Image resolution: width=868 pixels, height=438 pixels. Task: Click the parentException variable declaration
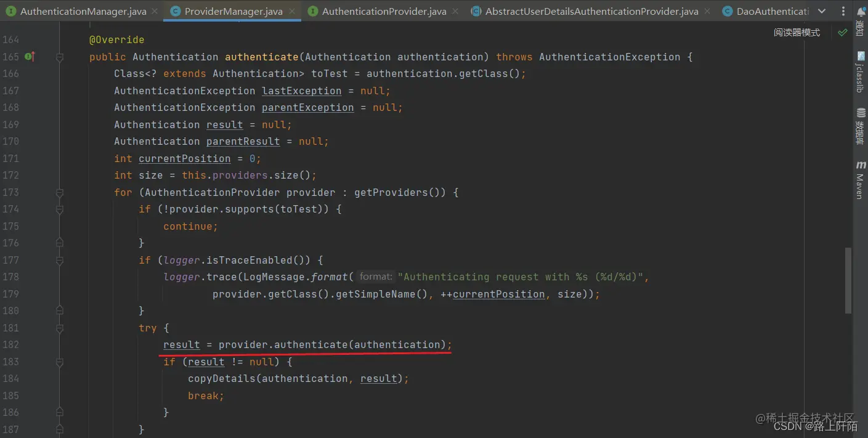(308, 108)
